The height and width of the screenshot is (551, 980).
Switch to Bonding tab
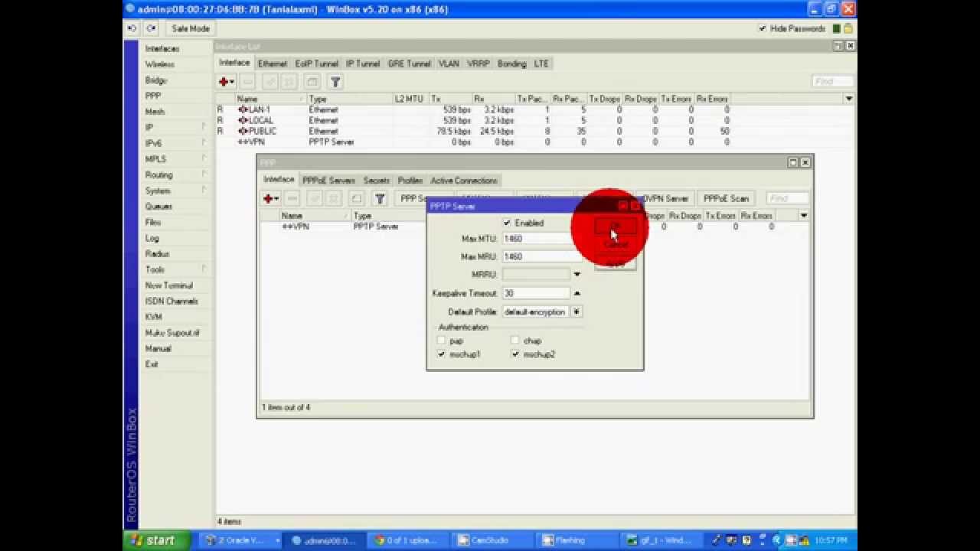[511, 64]
